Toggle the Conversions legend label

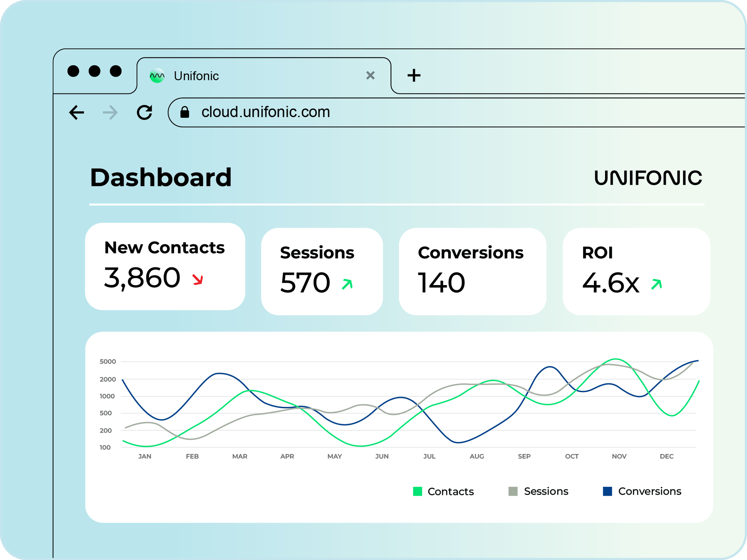[650, 491]
